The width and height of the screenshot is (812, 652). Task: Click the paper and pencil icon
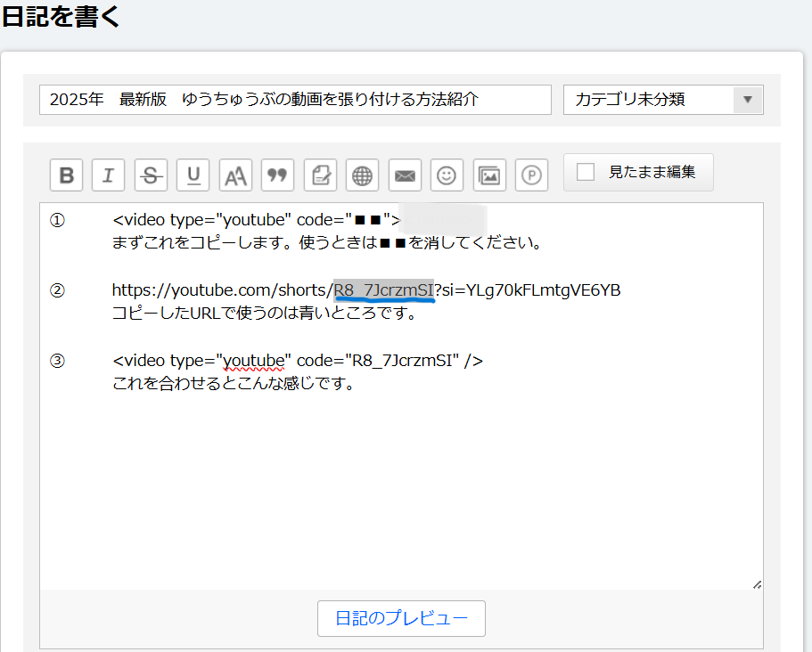click(320, 175)
